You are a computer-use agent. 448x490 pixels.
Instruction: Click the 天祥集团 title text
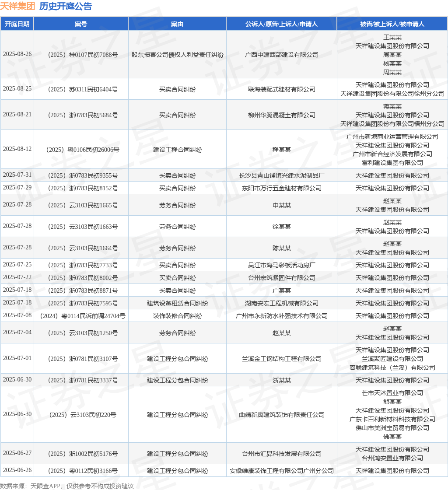pyautogui.click(x=17, y=6)
